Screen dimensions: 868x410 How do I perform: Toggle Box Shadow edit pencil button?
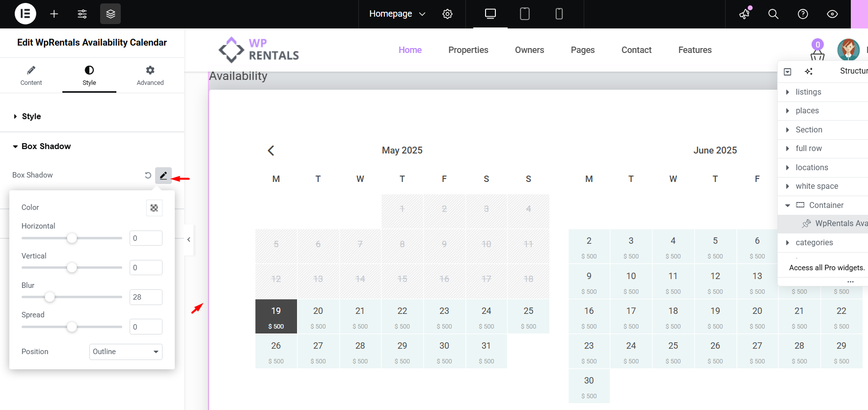tap(163, 175)
